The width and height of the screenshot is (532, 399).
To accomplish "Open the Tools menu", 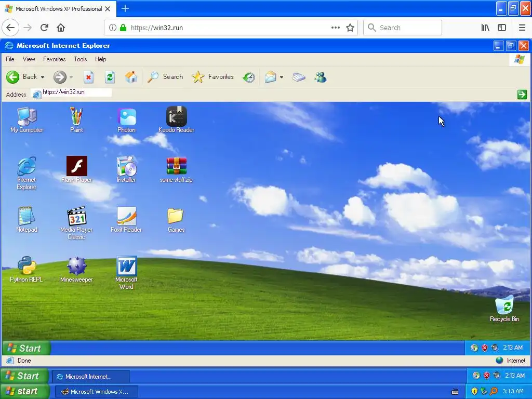I will click(x=81, y=59).
